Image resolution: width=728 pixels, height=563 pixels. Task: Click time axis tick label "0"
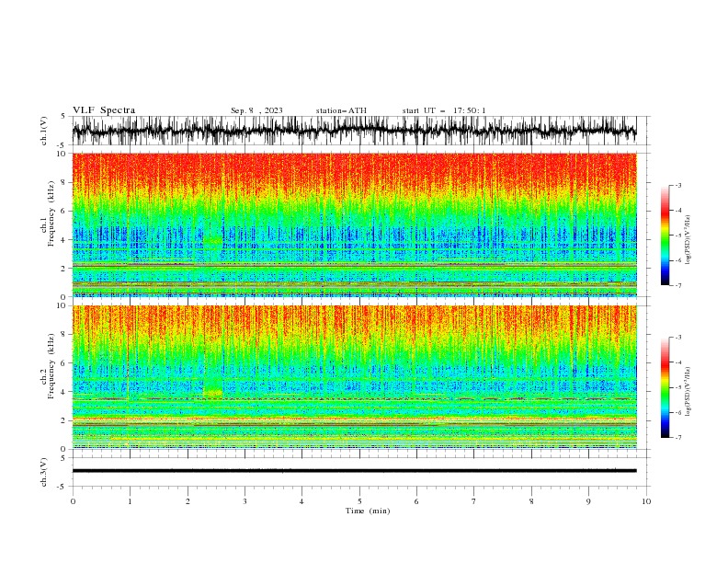tap(73, 501)
